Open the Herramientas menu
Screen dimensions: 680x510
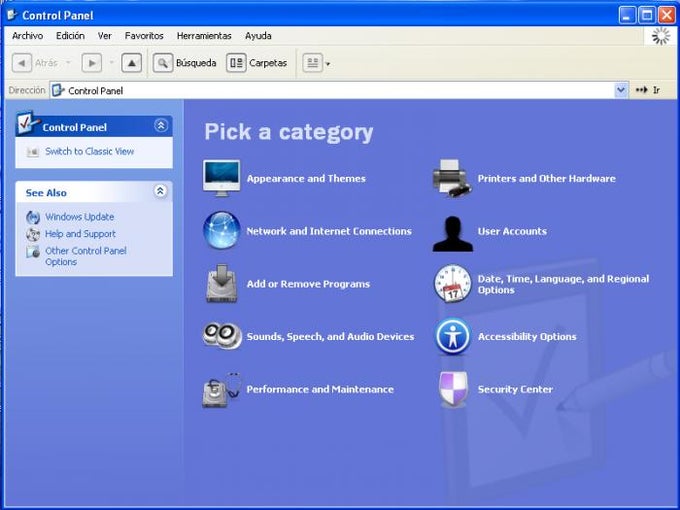click(x=204, y=36)
